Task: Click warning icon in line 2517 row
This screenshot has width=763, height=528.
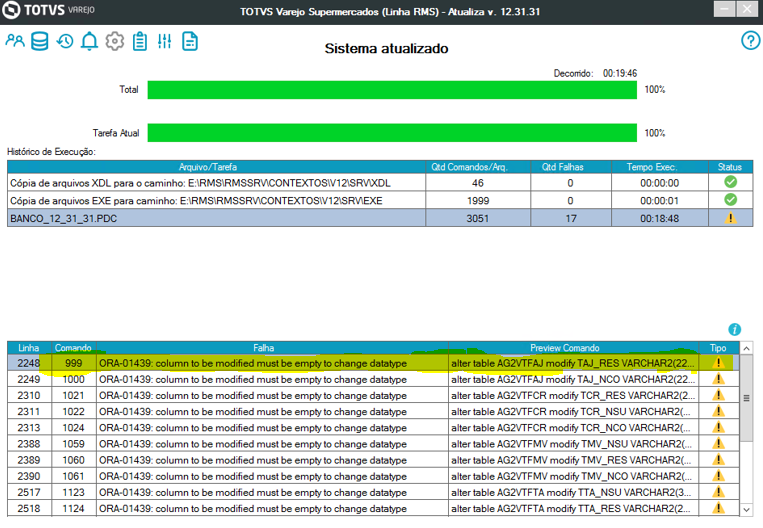Action: 718,492
